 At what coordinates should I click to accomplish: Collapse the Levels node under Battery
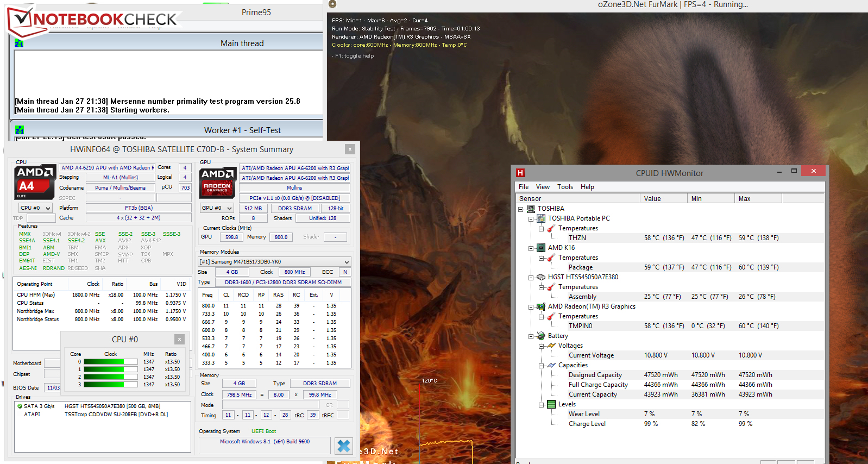(541, 404)
